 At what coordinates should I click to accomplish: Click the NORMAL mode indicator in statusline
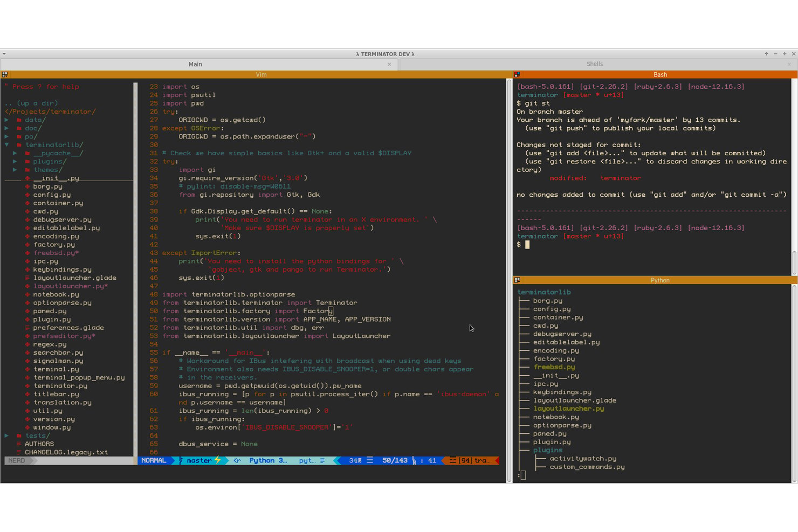point(154,460)
